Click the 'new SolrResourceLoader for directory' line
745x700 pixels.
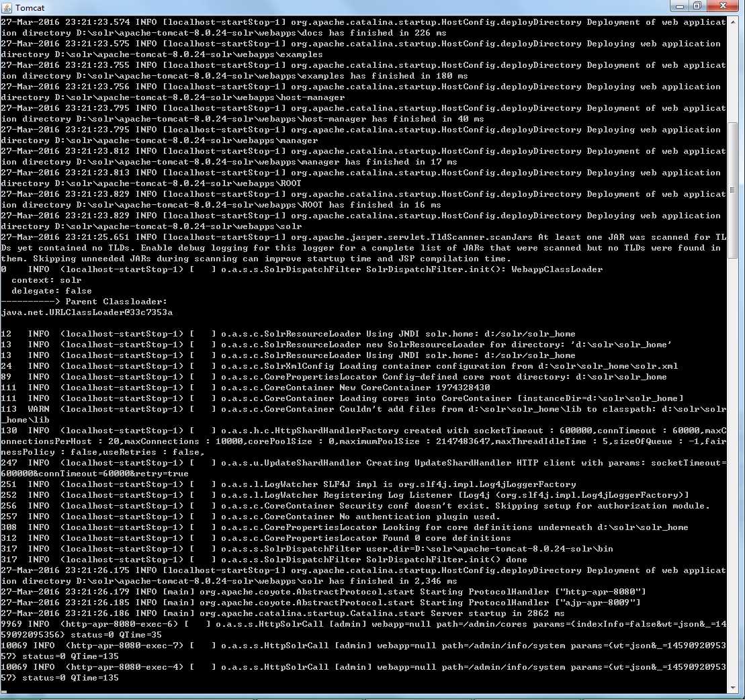[x=337, y=345]
